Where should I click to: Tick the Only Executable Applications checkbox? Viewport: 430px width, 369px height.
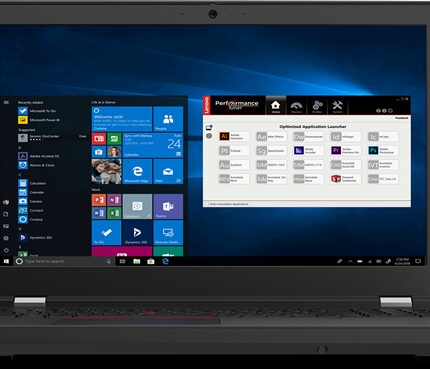[207, 204]
